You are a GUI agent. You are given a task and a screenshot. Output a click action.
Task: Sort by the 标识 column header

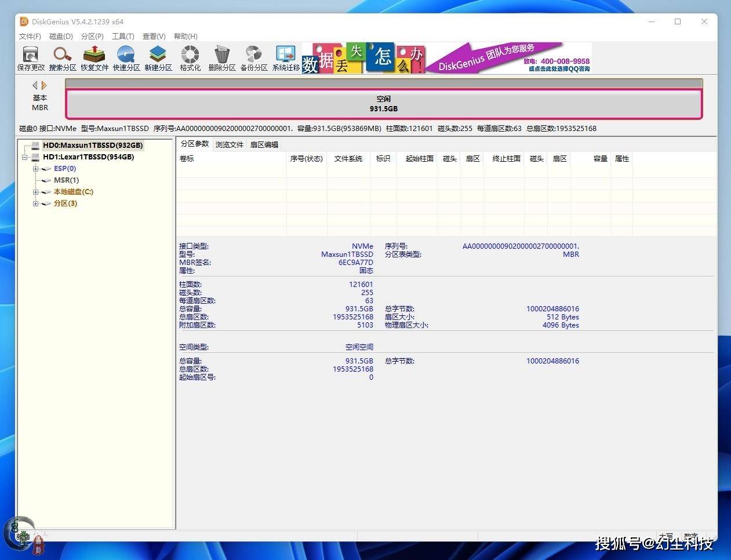click(x=383, y=159)
